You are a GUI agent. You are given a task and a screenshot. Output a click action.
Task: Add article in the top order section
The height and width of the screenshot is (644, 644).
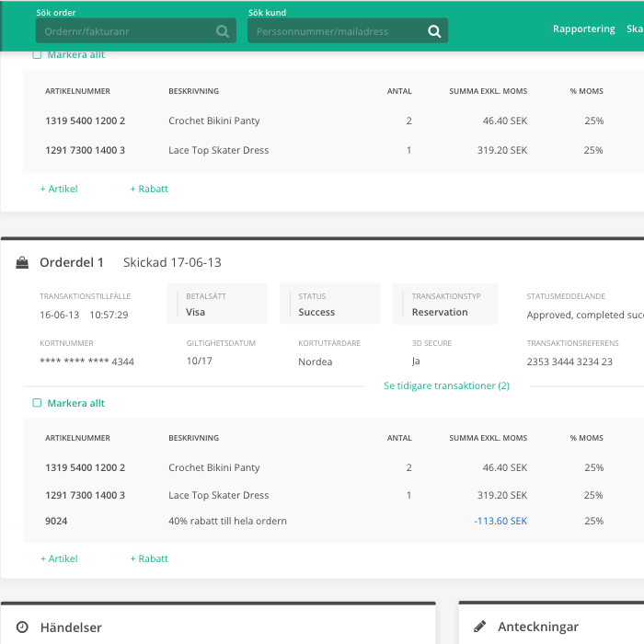(59, 189)
